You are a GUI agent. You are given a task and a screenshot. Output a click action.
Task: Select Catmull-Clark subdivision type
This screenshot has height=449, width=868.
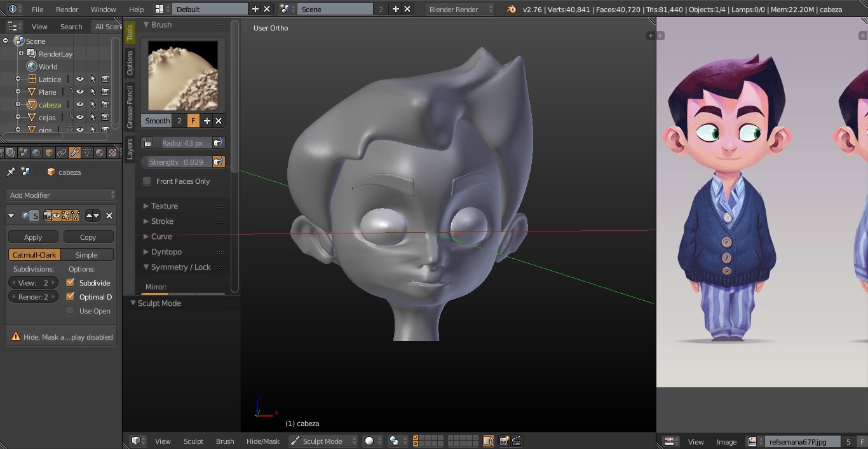[34, 254]
